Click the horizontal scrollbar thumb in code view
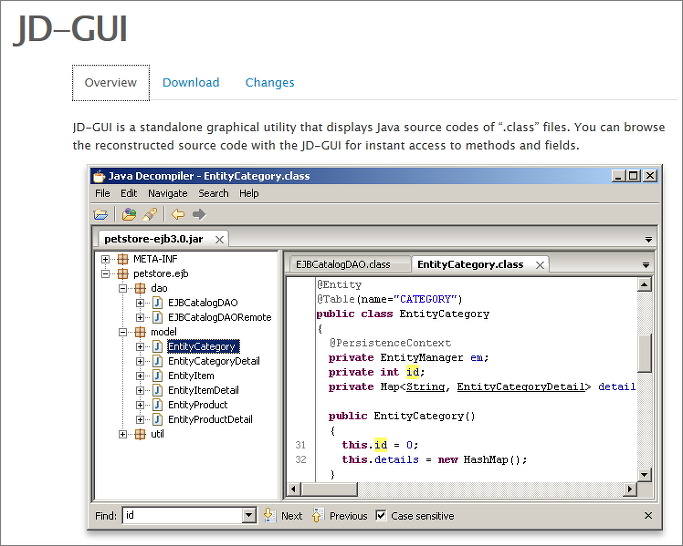 [x=330, y=489]
